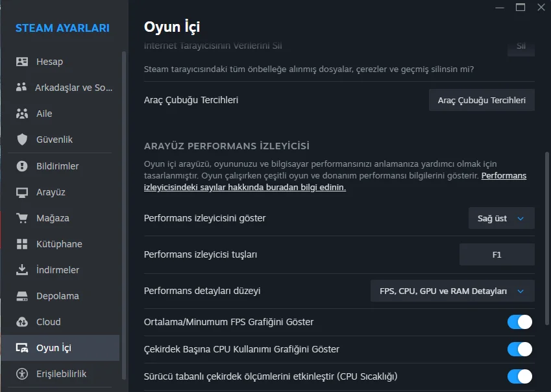Click the Araç Çubuğu Tercihleri row label
Screen dimensions: 551x392
tap(191, 100)
